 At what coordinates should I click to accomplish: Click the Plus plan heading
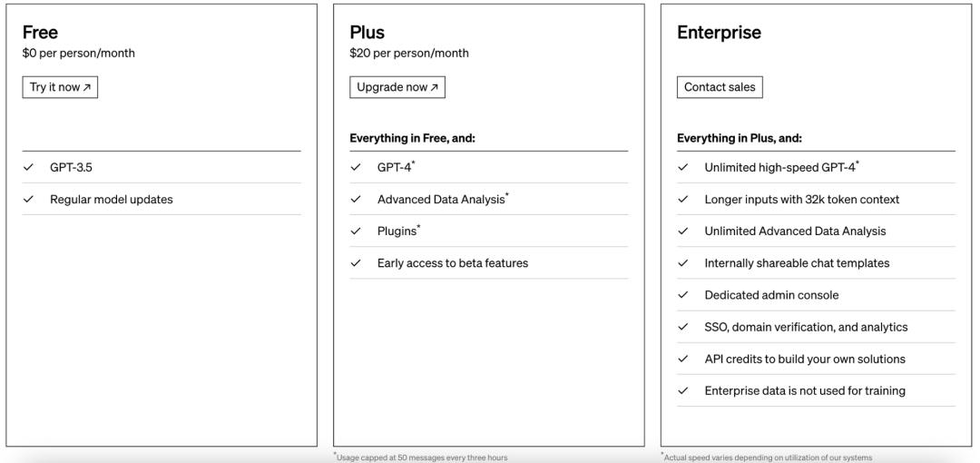pyautogui.click(x=367, y=33)
